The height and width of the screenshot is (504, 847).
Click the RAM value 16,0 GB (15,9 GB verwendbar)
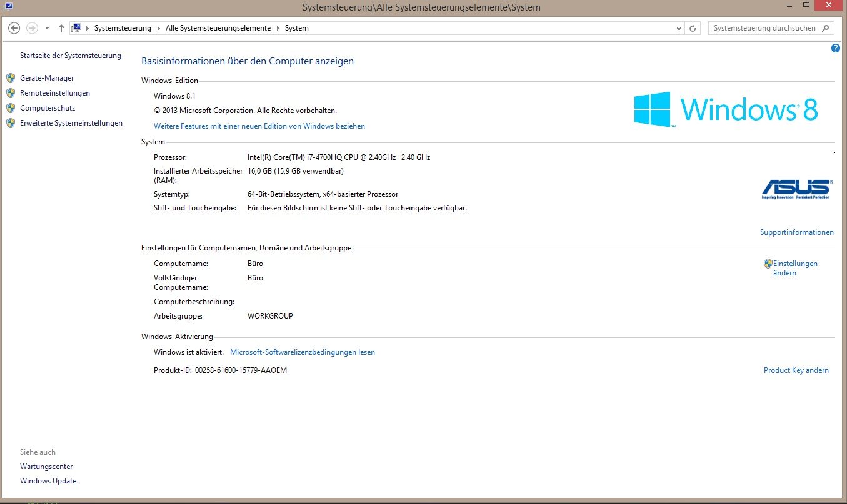(296, 171)
